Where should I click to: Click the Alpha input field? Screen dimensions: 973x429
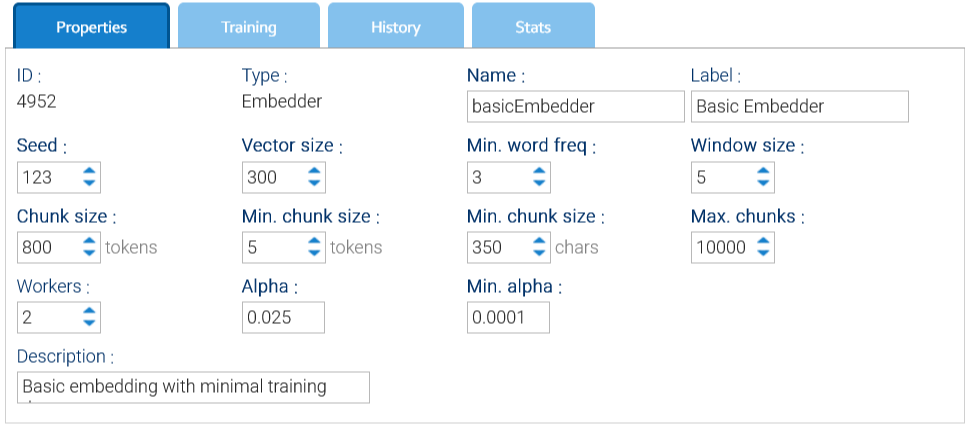pos(283,317)
